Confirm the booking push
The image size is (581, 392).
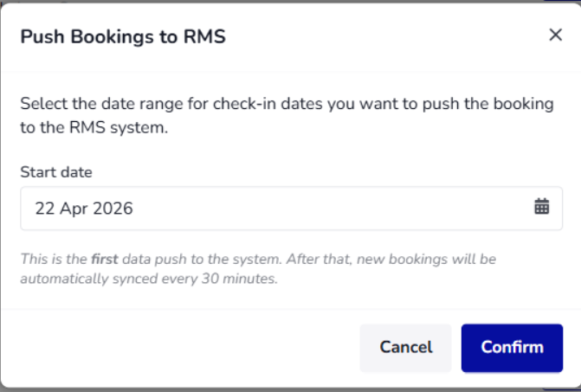[x=512, y=348]
